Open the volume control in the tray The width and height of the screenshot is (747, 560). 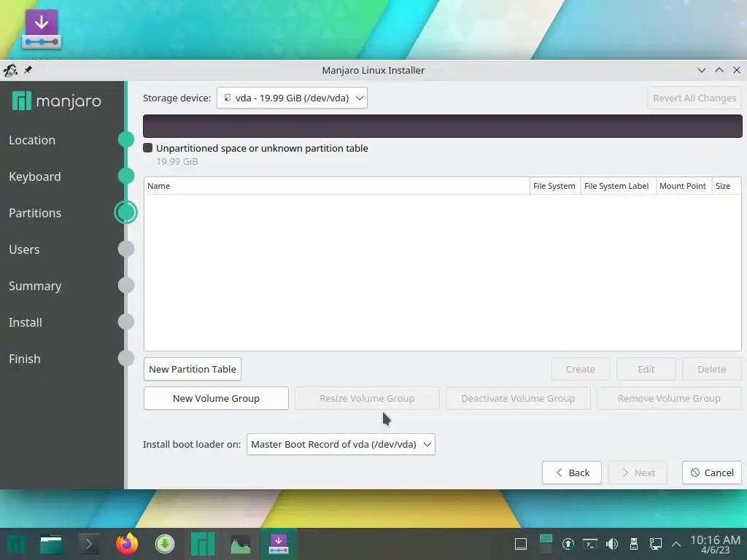[612, 544]
